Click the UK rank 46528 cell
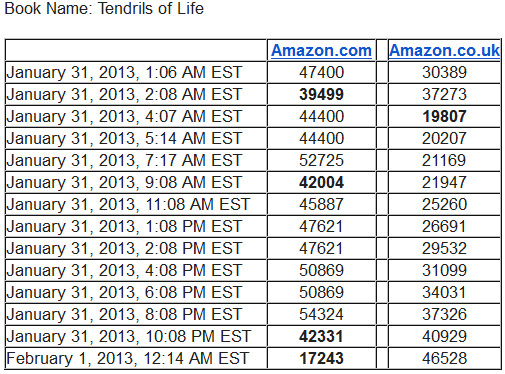This screenshot has height=374, width=505. point(444,358)
